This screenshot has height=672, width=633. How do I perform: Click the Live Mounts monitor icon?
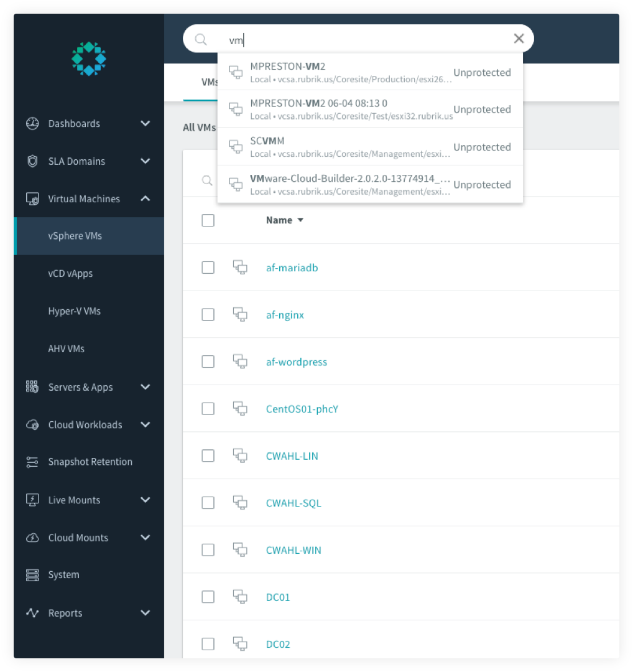click(x=32, y=500)
